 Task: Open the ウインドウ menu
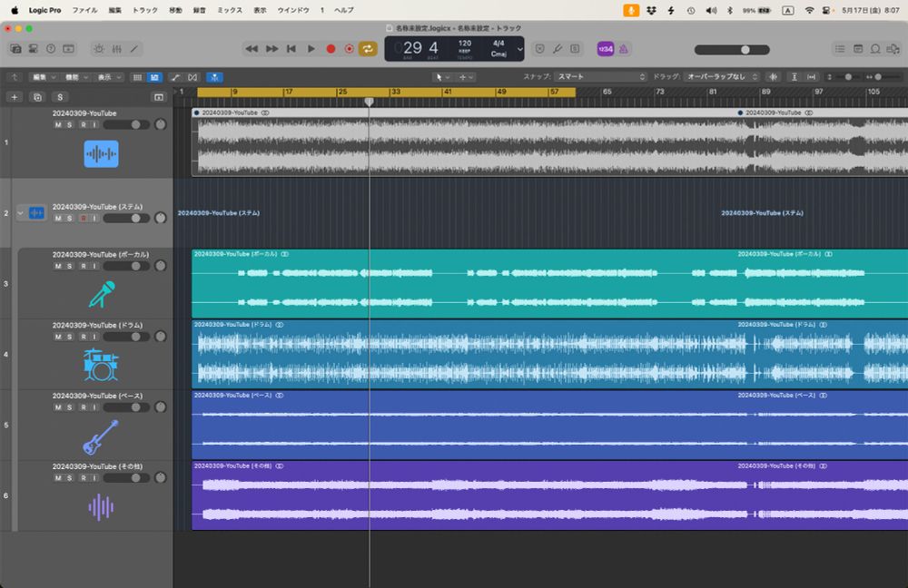[x=293, y=10]
